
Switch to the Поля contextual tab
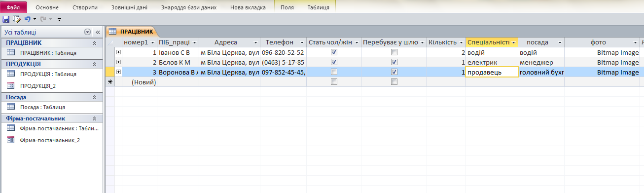point(287,8)
